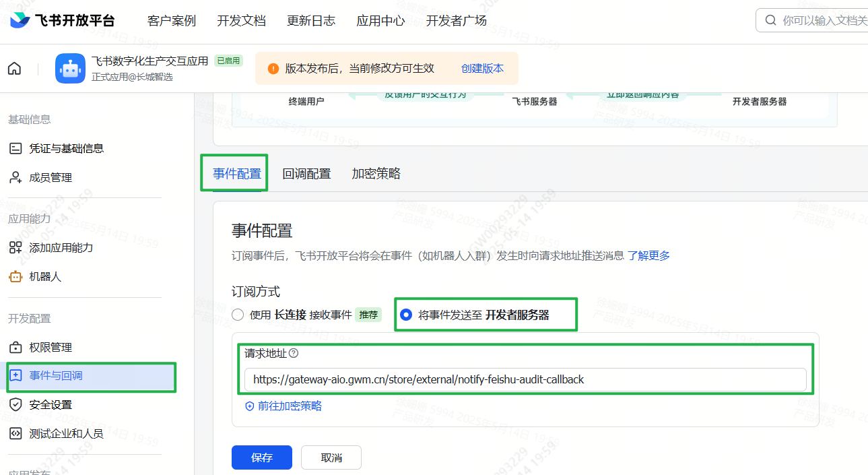The image size is (868, 475).
Task: Open the 了解更多 link
Action: pyautogui.click(x=648, y=255)
